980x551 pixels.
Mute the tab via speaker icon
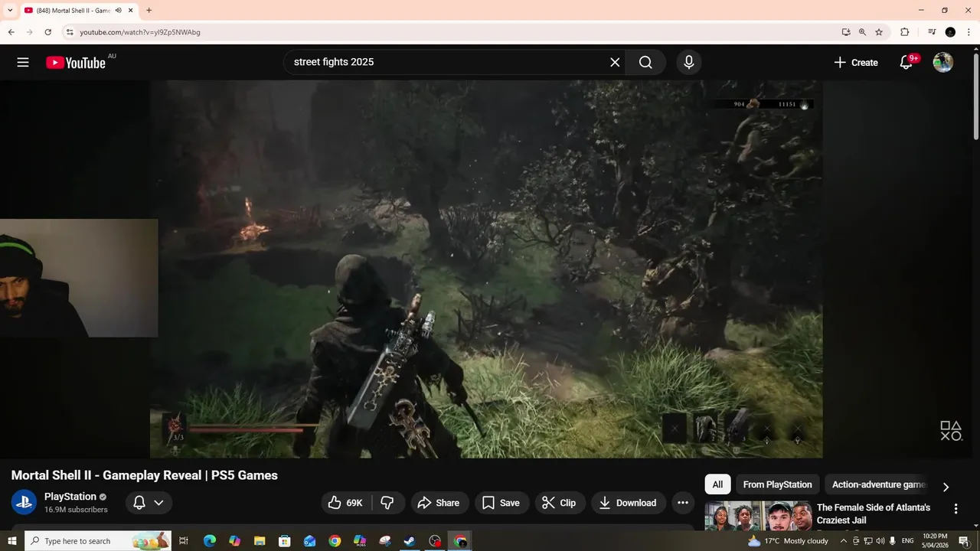click(x=119, y=10)
